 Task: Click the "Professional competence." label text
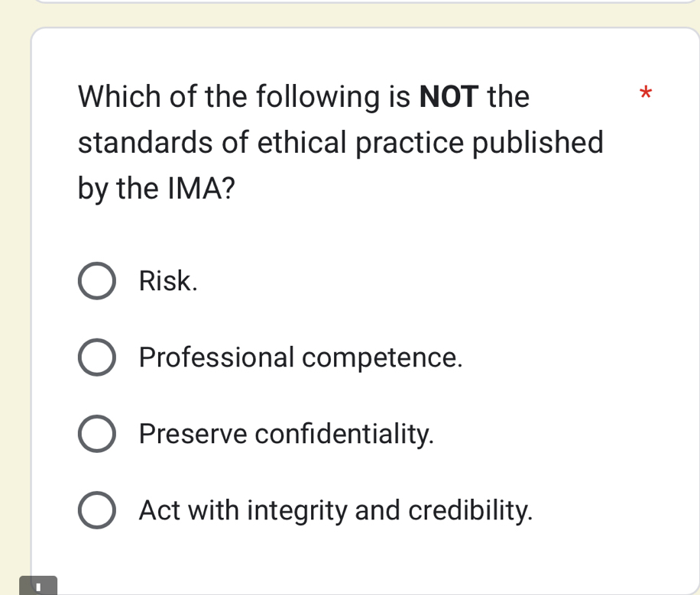pyautogui.click(x=300, y=357)
